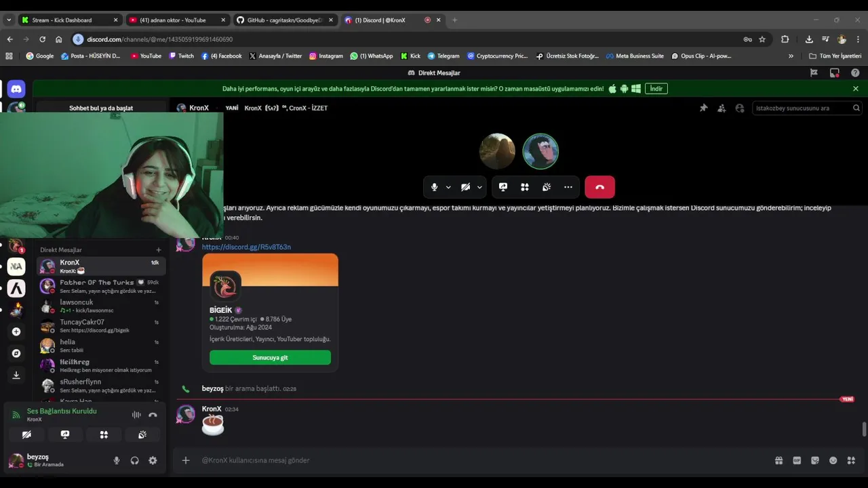Start activity button in voice panel

click(x=104, y=434)
